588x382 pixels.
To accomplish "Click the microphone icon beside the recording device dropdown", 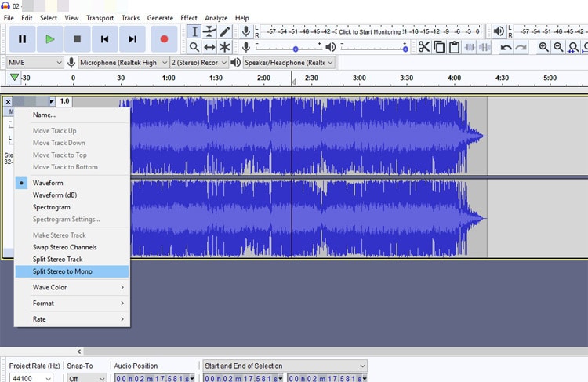I will point(71,63).
